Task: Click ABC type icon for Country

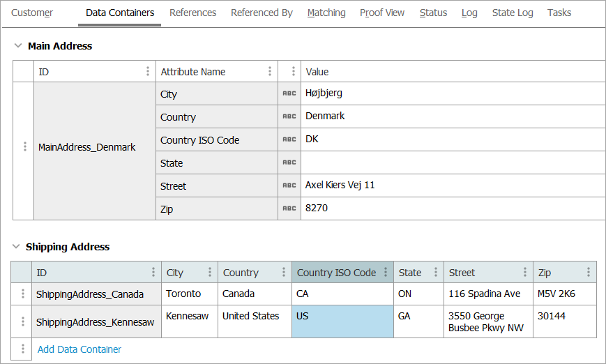Action: point(289,116)
